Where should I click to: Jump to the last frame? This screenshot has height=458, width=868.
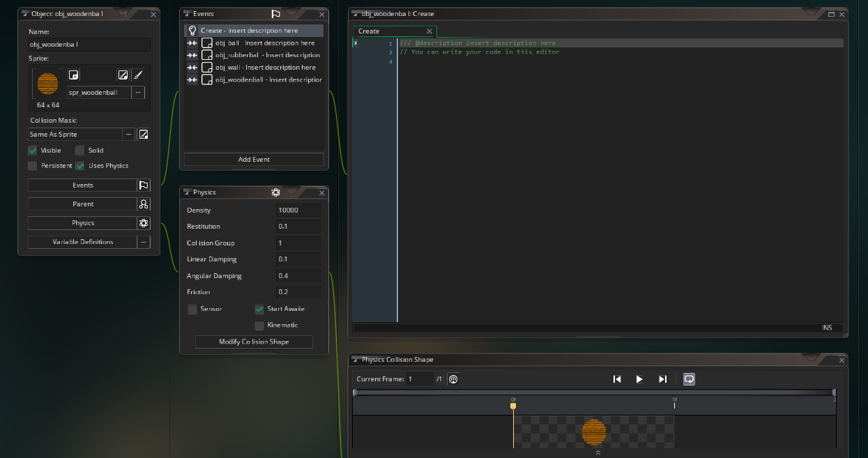click(x=662, y=379)
